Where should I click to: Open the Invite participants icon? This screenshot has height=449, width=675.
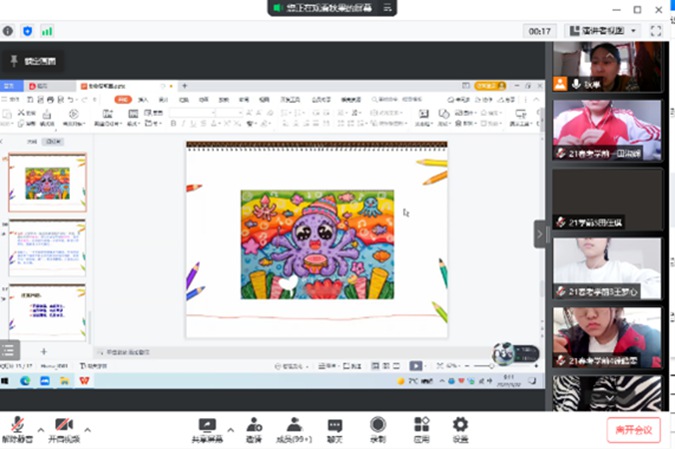[x=254, y=425]
